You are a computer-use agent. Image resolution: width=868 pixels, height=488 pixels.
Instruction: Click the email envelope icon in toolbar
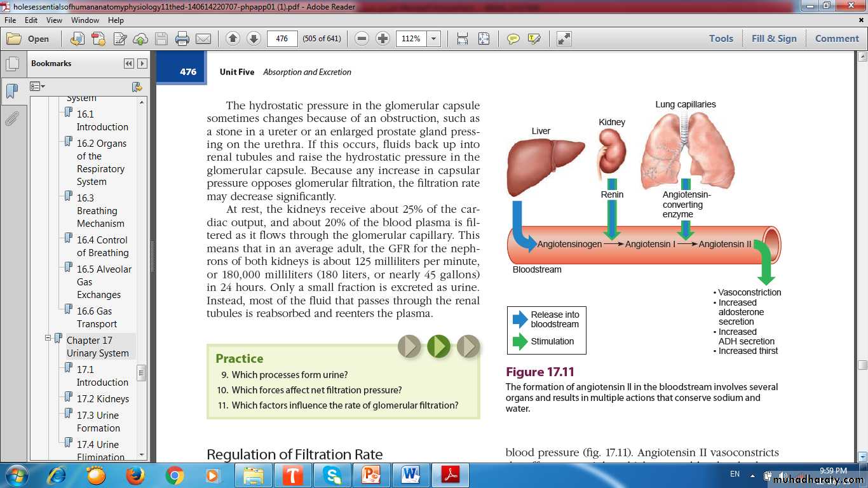coord(203,39)
